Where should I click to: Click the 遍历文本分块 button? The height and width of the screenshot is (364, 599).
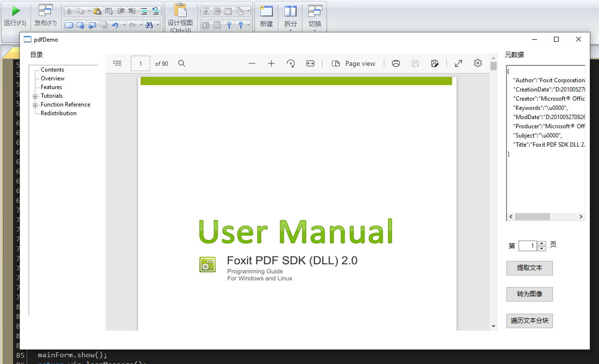(x=530, y=320)
